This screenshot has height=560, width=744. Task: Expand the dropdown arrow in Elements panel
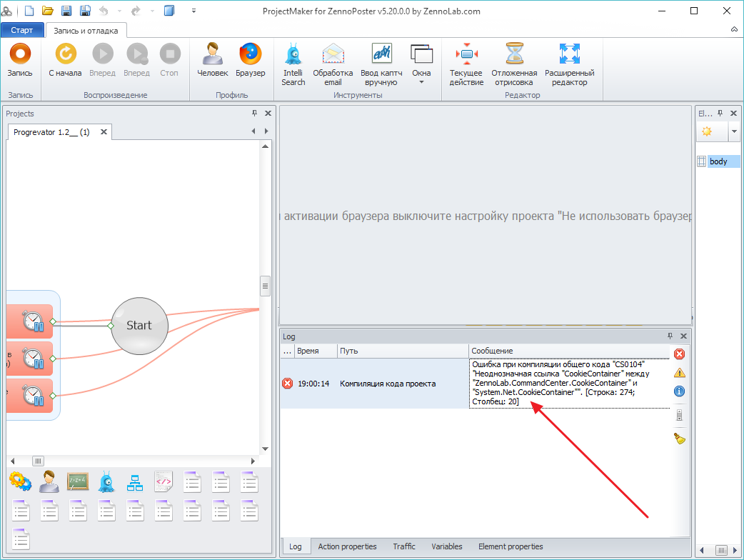pyautogui.click(x=734, y=131)
